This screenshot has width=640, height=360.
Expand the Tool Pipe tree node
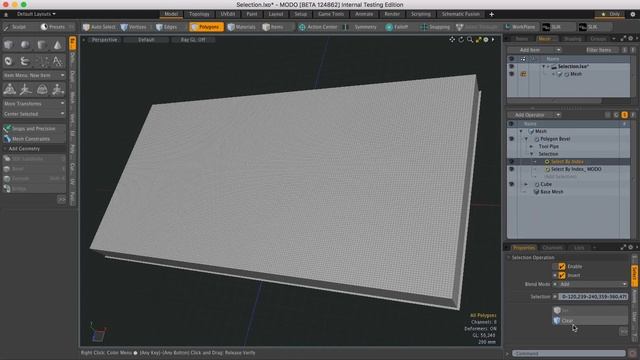tap(531, 146)
